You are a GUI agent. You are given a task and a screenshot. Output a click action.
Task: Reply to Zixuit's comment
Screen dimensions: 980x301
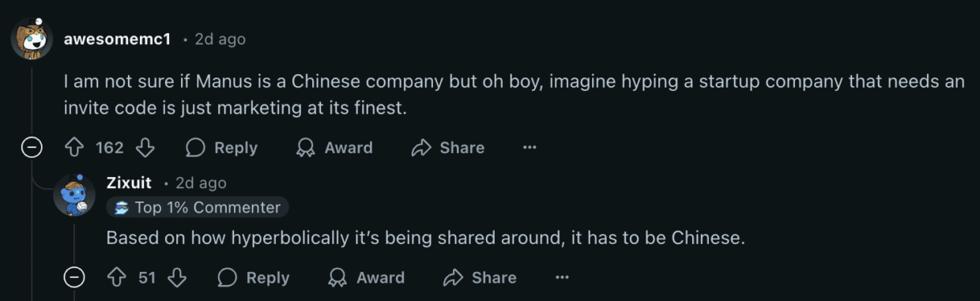pos(254,277)
